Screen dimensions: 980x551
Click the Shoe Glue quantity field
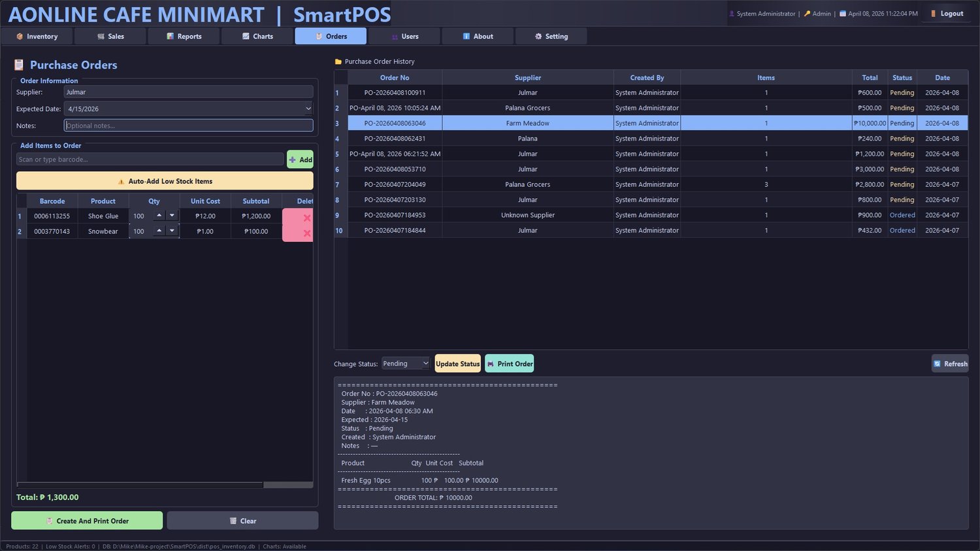(x=141, y=216)
